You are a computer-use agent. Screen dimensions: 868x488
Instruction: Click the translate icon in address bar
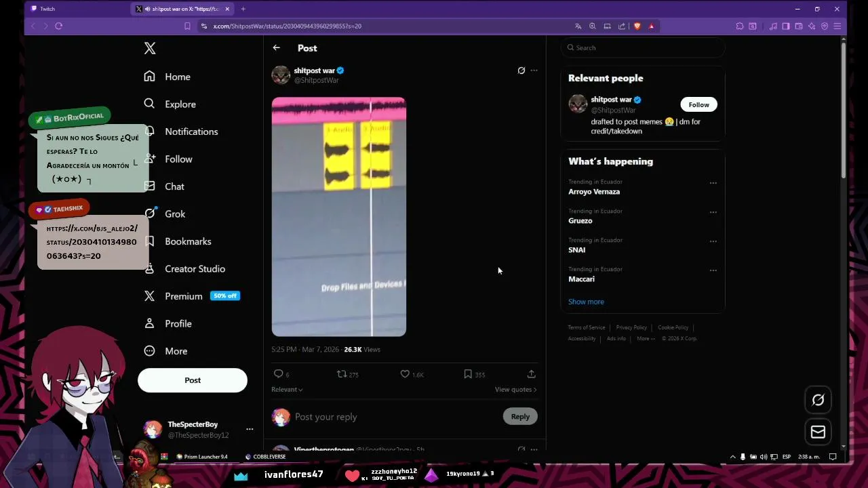coord(578,26)
